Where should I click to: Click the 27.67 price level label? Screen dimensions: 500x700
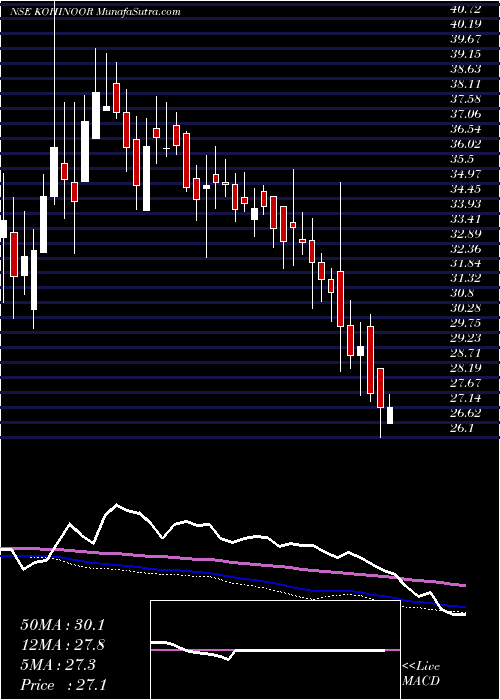466,383
